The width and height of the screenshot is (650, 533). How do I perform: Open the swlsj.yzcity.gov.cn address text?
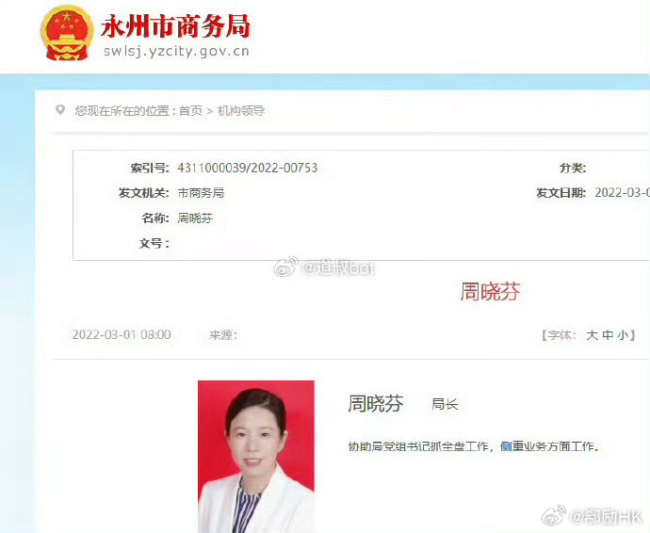click(176, 51)
